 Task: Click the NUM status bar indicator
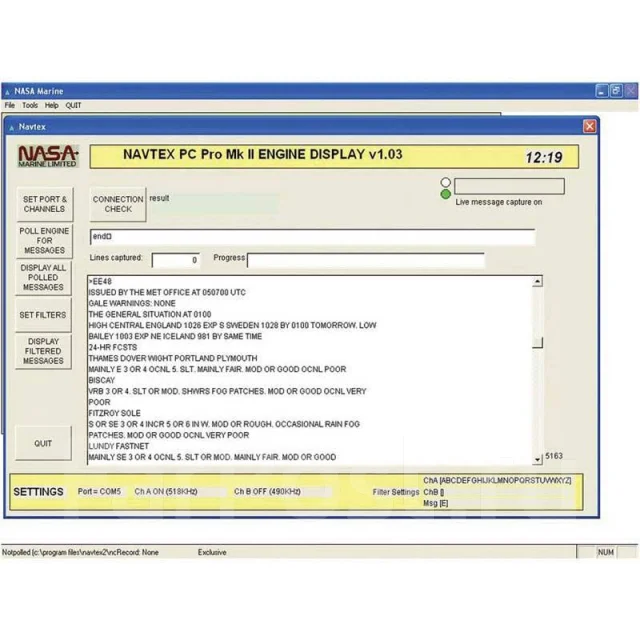click(x=606, y=552)
